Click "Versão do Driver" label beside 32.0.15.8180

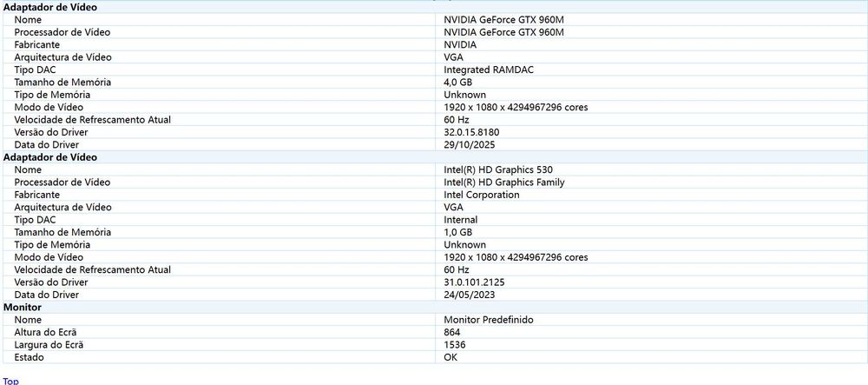pyautogui.click(x=51, y=132)
